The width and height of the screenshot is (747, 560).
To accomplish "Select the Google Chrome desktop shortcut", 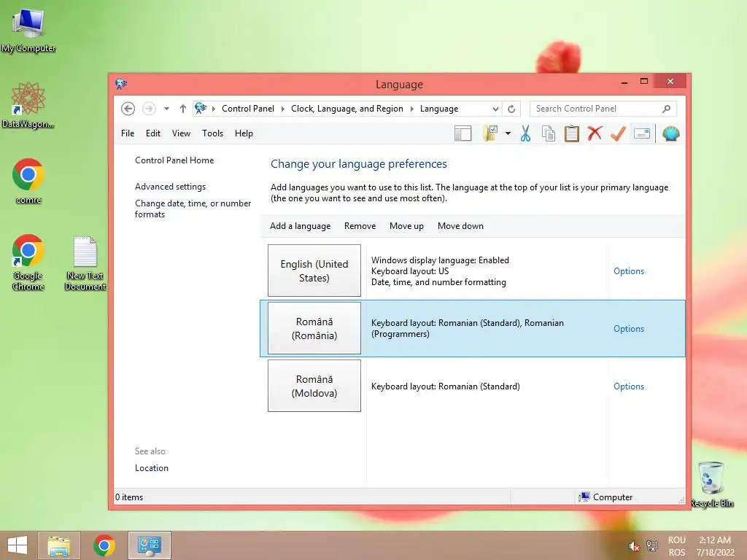I will pos(28,262).
